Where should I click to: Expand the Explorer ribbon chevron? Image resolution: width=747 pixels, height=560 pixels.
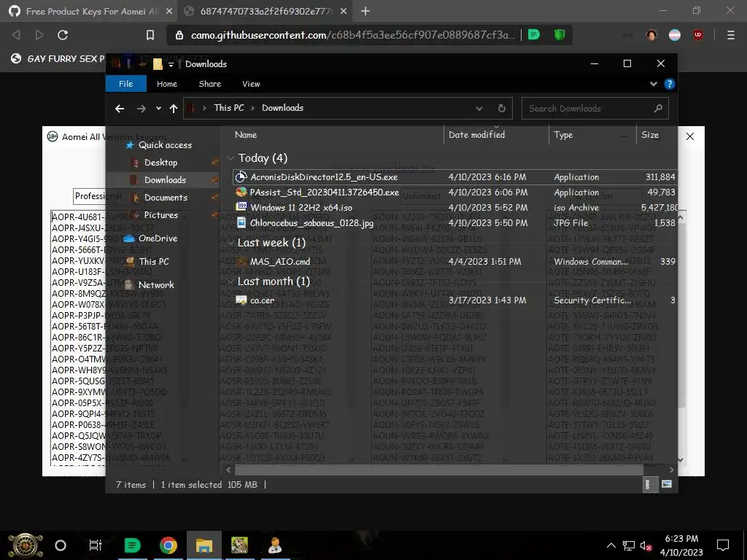click(x=653, y=84)
